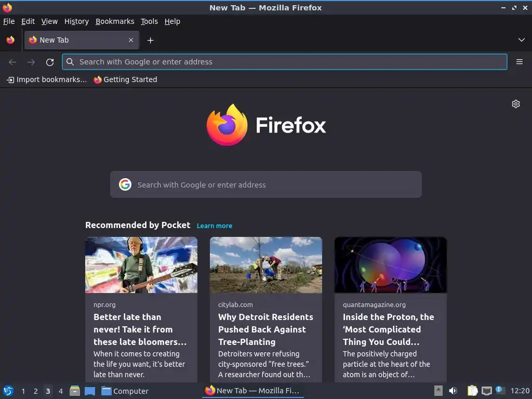Click the quantamagazine.org source label

point(374,304)
